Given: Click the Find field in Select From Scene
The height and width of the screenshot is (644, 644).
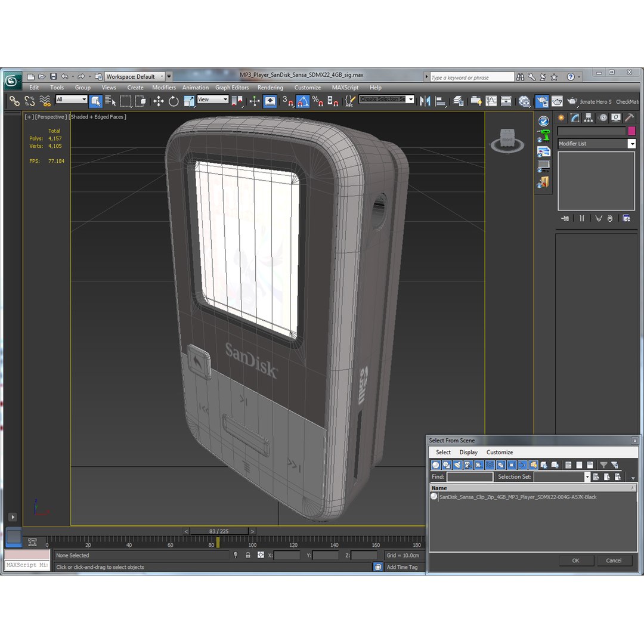Looking at the screenshot, I should pyautogui.click(x=470, y=476).
